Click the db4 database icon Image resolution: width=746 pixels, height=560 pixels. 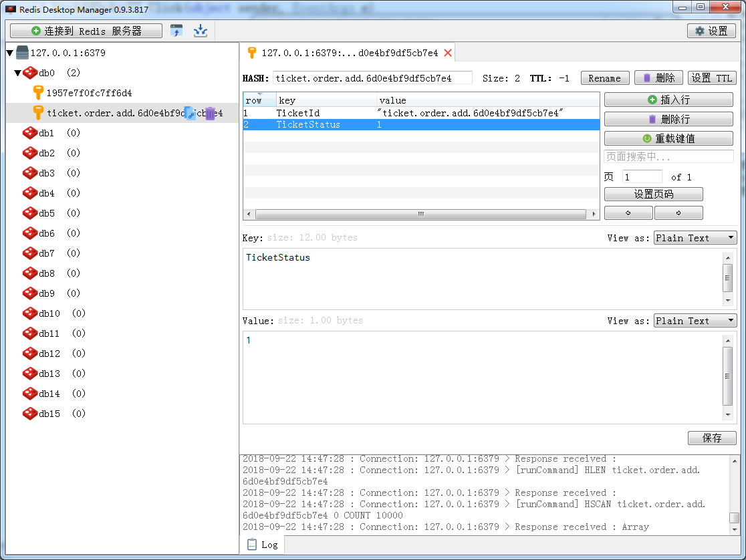(x=30, y=192)
